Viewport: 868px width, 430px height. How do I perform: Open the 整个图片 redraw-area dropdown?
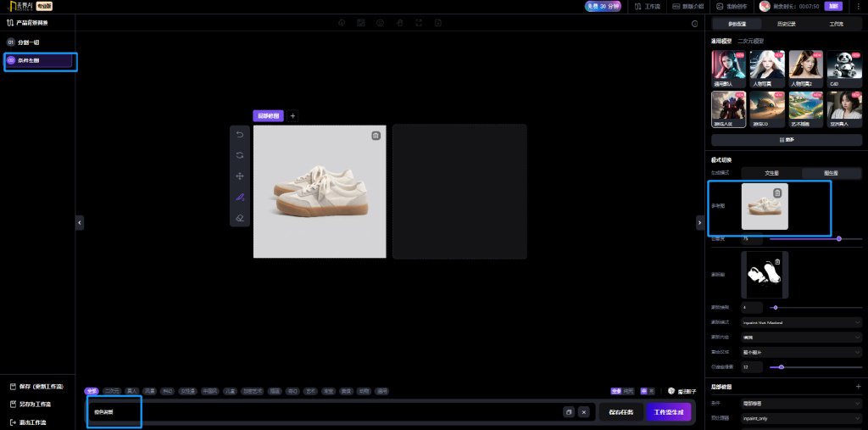[802, 352]
